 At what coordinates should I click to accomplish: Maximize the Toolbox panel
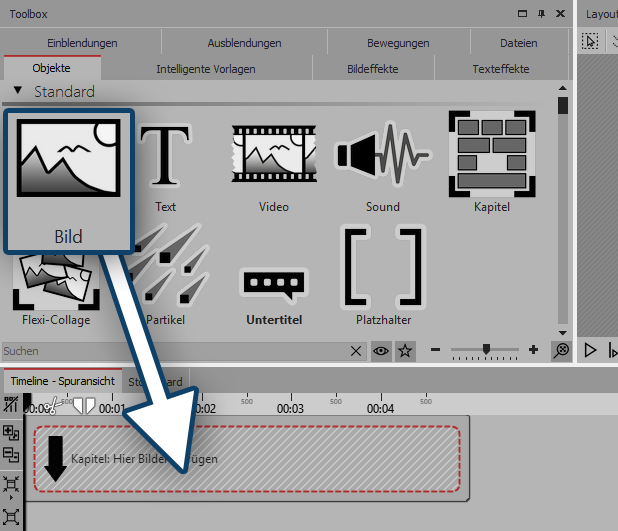pos(522,14)
